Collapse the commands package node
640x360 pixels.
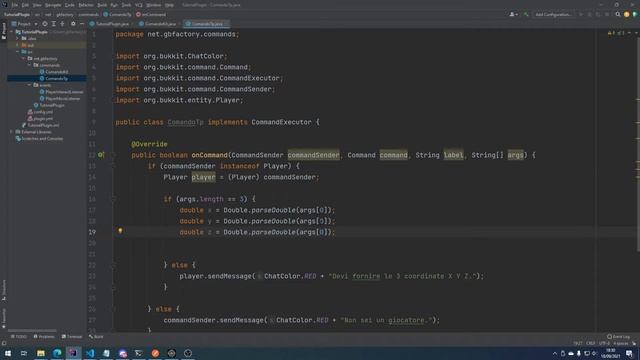[x=29, y=65]
